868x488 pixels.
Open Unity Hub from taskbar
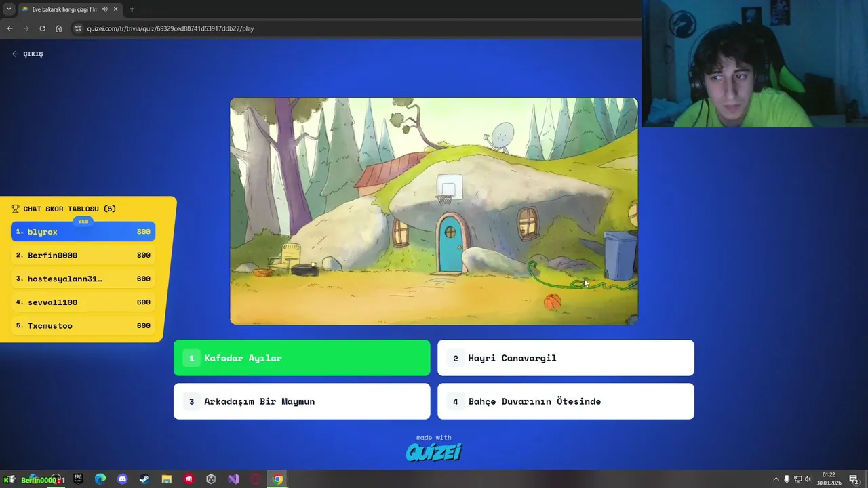[x=211, y=479]
